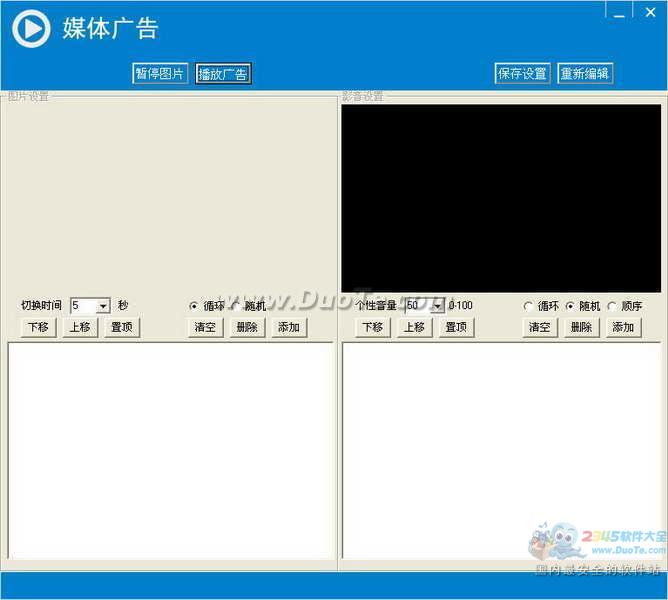Viewport: 668px width, 600px height.
Task: Choose 顺序 radio in video settings
Action: point(612,306)
